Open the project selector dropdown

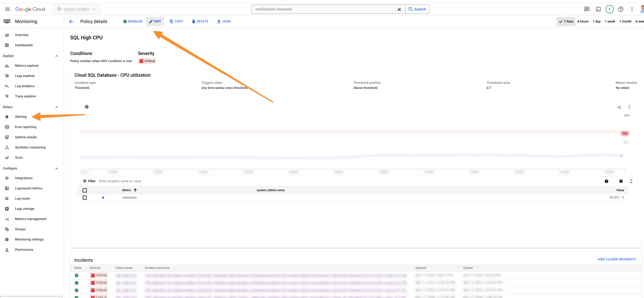point(77,9)
